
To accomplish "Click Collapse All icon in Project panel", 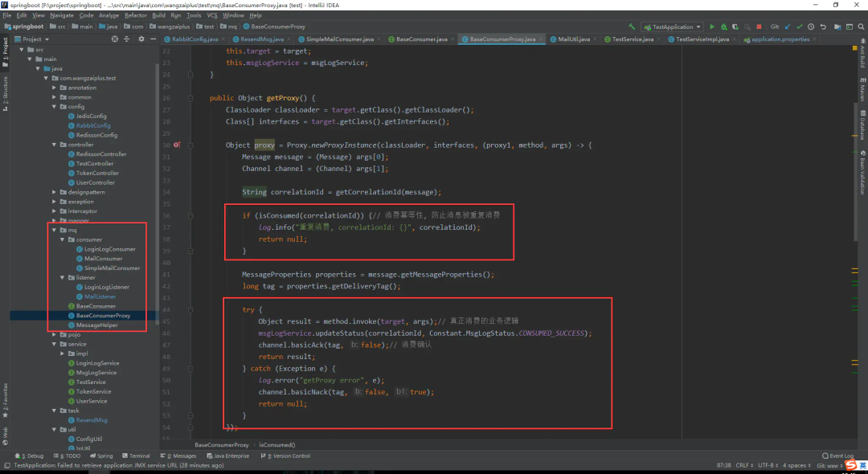I will tap(126, 39).
